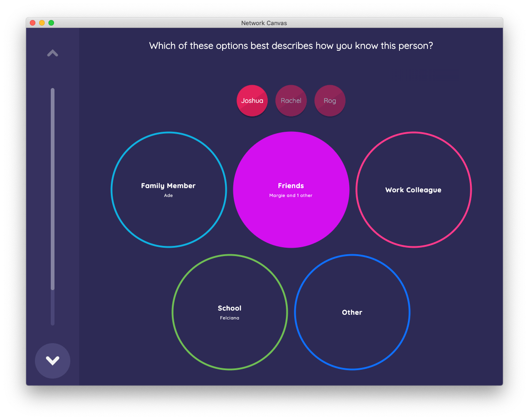The width and height of the screenshot is (529, 420).
Task: Expand the 'Margie and 1 other' list
Action: coord(291,196)
